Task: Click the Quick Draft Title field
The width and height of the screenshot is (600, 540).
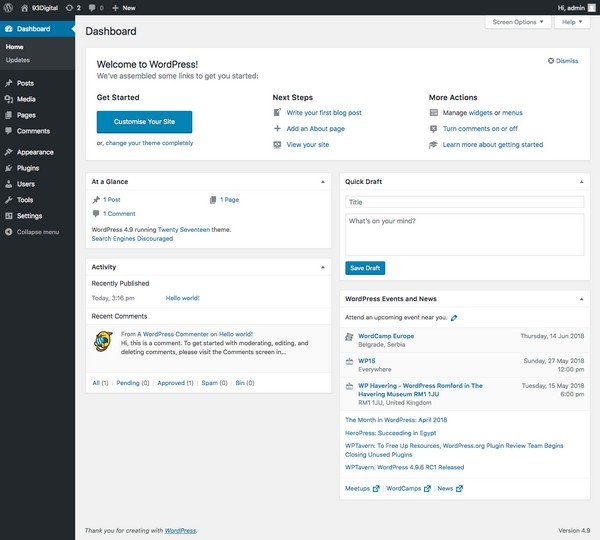Action: point(465,202)
